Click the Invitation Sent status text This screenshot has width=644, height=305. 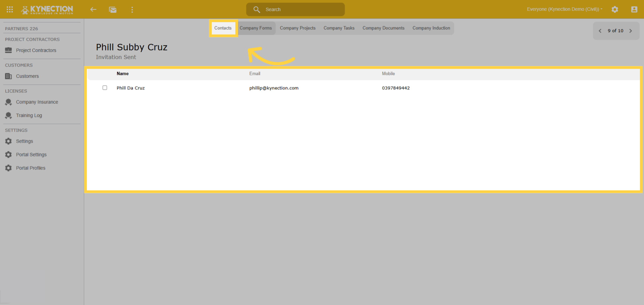coord(116,57)
